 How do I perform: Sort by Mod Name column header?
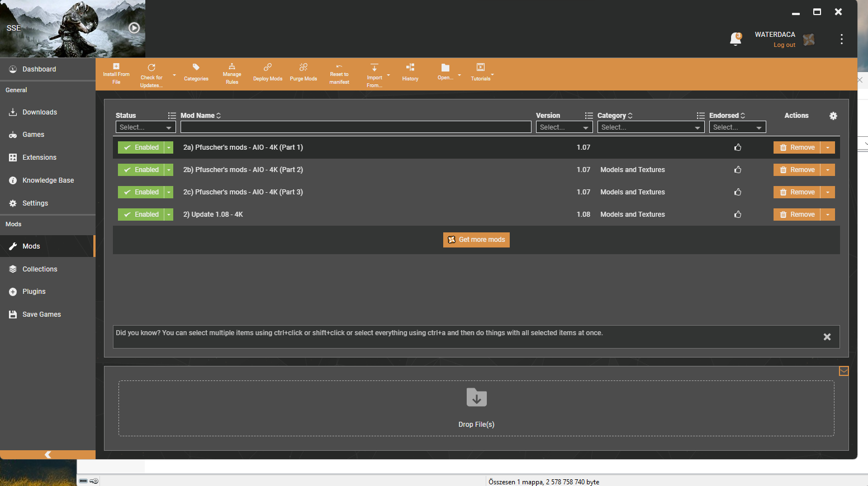click(201, 116)
